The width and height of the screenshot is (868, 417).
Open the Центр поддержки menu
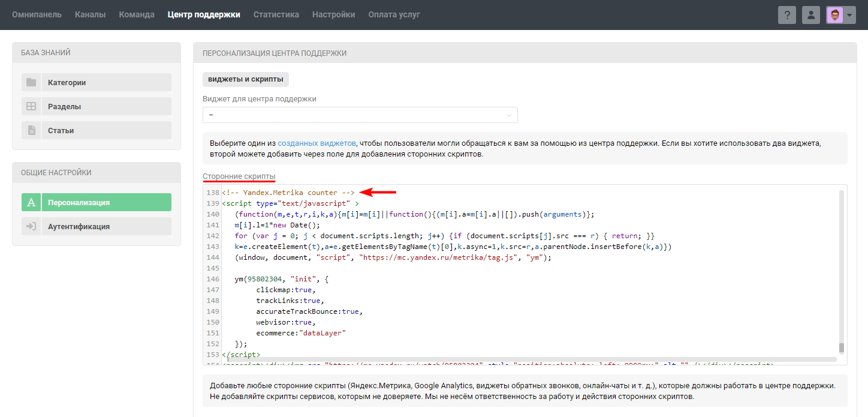(x=204, y=14)
